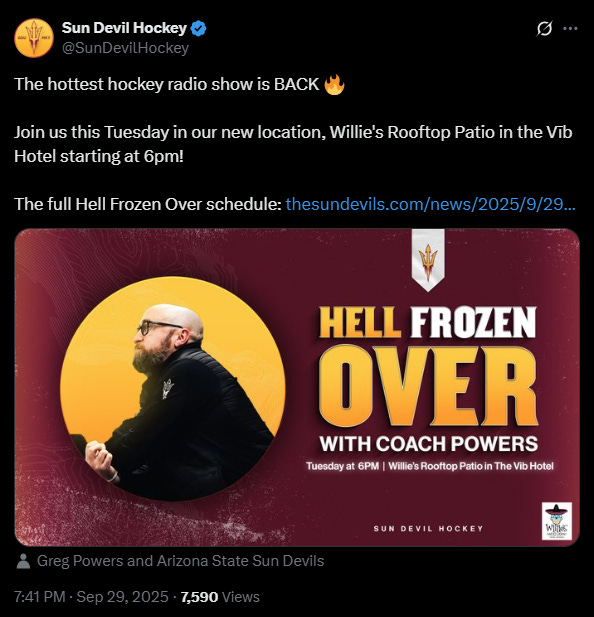The image size is (594, 617).
Task: Click the pitchfork banner logo in image
Action: point(428,260)
